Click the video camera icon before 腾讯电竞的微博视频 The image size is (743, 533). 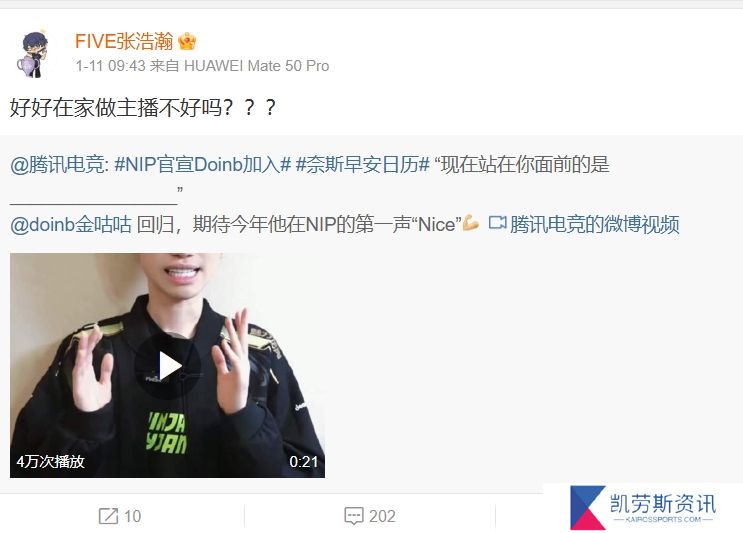point(498,223)
